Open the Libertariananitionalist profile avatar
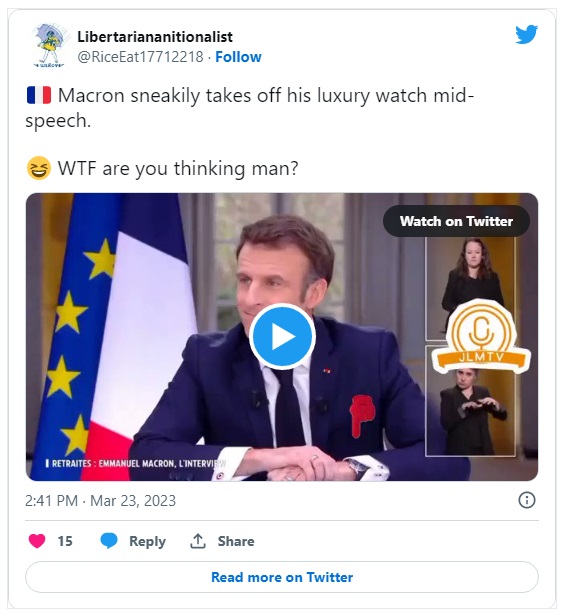 pyautogui.click(x=49, y=45)
